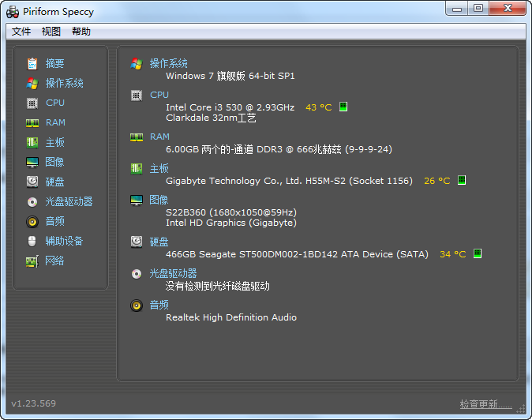Click the CPU temperature value 43 °C

(319, 107)
